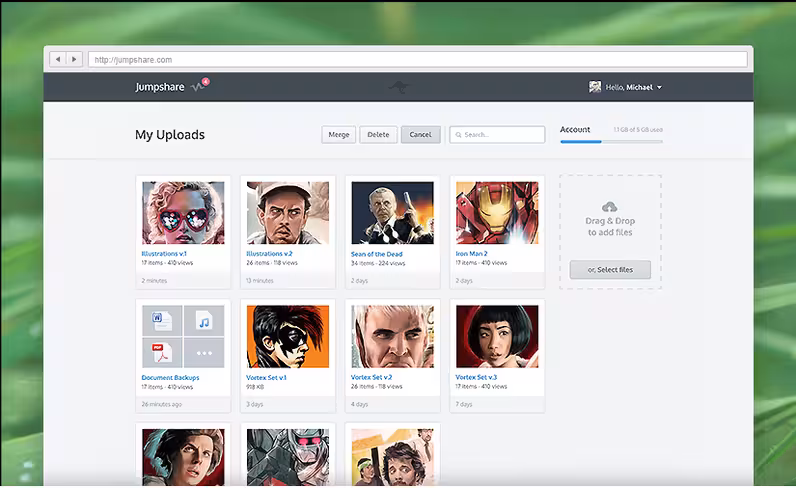796x488 pixels.
Task: Click the browser back arrow button
Action: coord(58,59)
